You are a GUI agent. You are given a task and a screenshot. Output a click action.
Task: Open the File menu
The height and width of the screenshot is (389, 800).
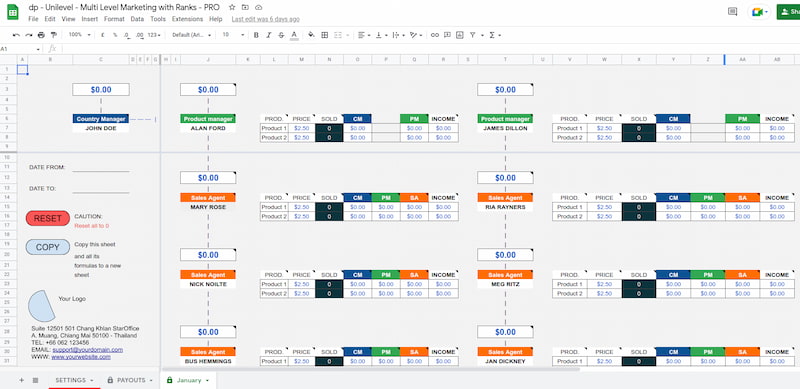tap(33, 19)
